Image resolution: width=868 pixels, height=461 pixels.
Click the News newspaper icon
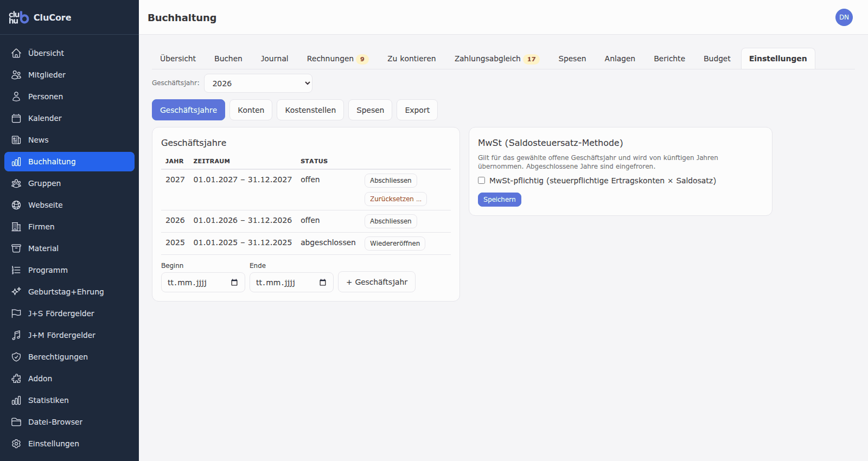pyautogui.click(x=16, y=140)
